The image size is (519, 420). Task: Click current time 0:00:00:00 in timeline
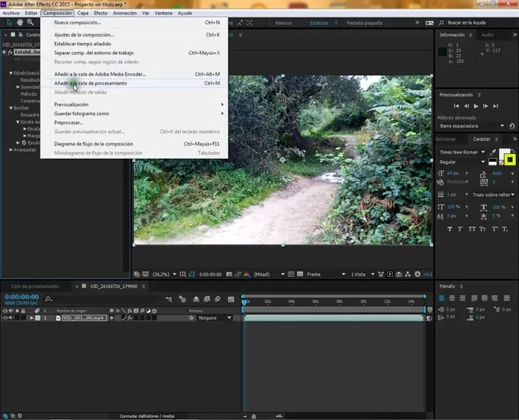pyautogui.click(x=22, y=297)
